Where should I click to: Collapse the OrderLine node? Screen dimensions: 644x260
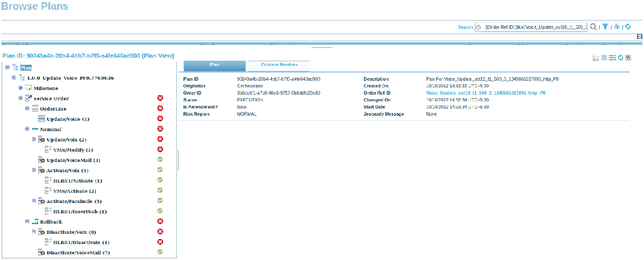pos(27,108)
